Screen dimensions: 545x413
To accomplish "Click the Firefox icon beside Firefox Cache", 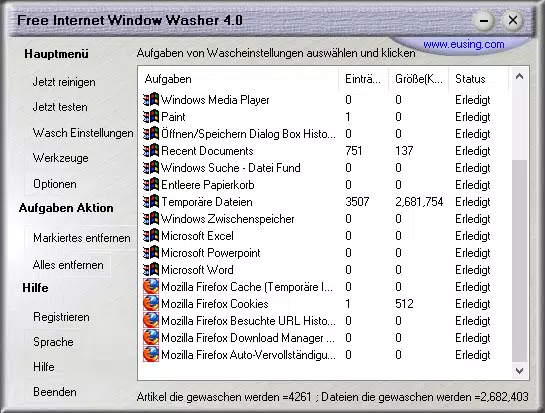I will coord(151,287).
